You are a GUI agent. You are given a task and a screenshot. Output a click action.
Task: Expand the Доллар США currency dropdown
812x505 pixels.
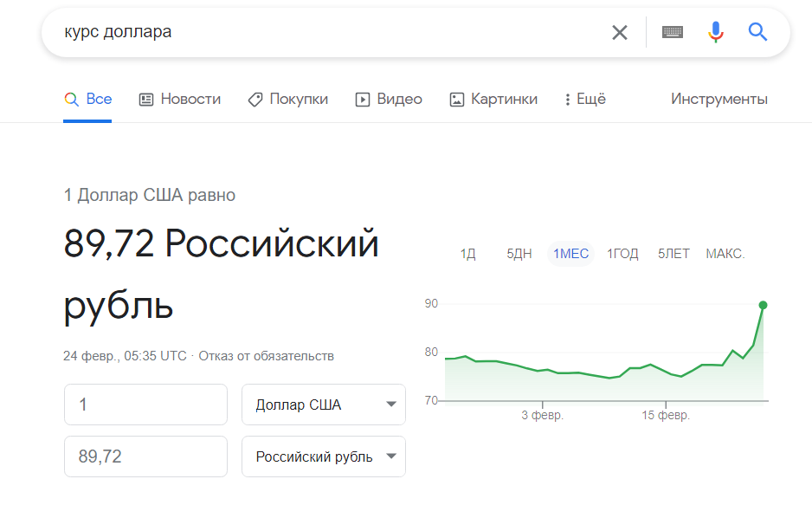point(323,405)
